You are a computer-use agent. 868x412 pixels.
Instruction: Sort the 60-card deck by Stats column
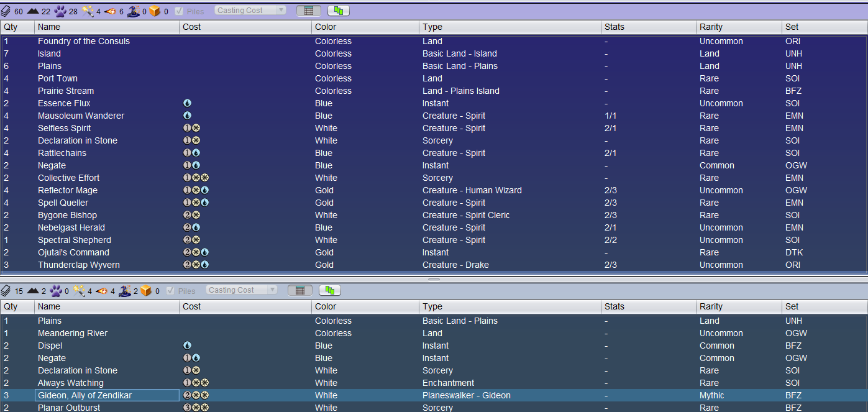(649, 27)
